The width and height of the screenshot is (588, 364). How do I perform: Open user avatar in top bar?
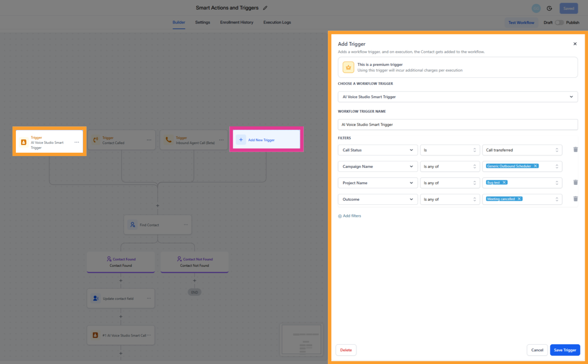pos(536,8)
